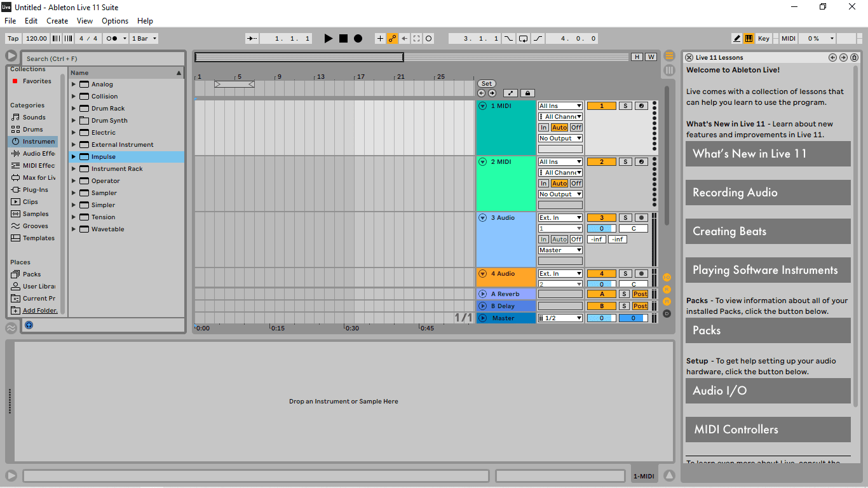Go to previous lesson page arrow
The height and width of the screenshot is (488, 868).
coord(833,58)
